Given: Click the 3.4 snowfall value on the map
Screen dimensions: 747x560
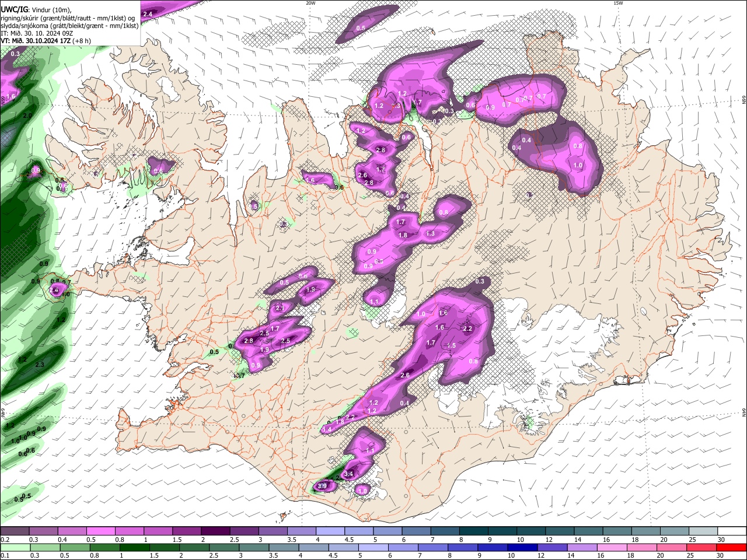Looking at the screenshot, I should point(349,474).
